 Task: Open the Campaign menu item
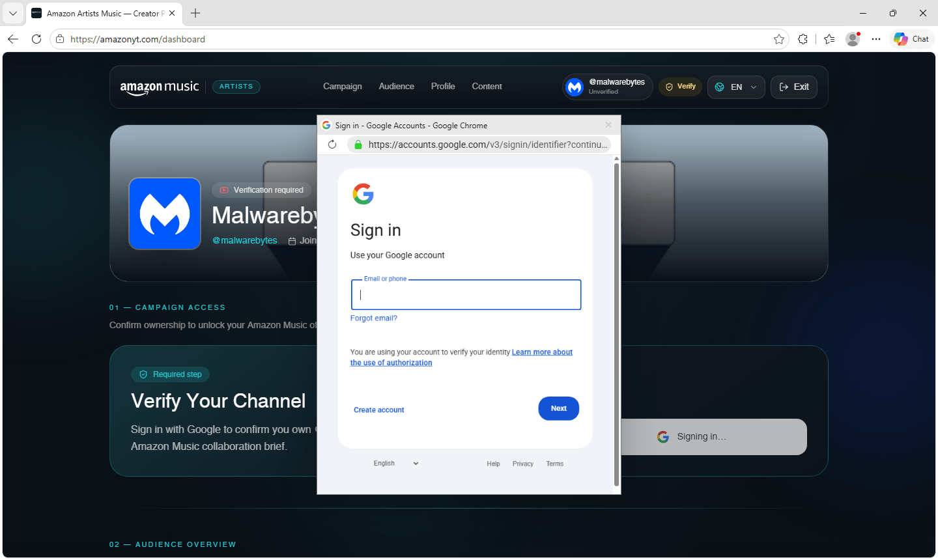click(x=343, y=87)
